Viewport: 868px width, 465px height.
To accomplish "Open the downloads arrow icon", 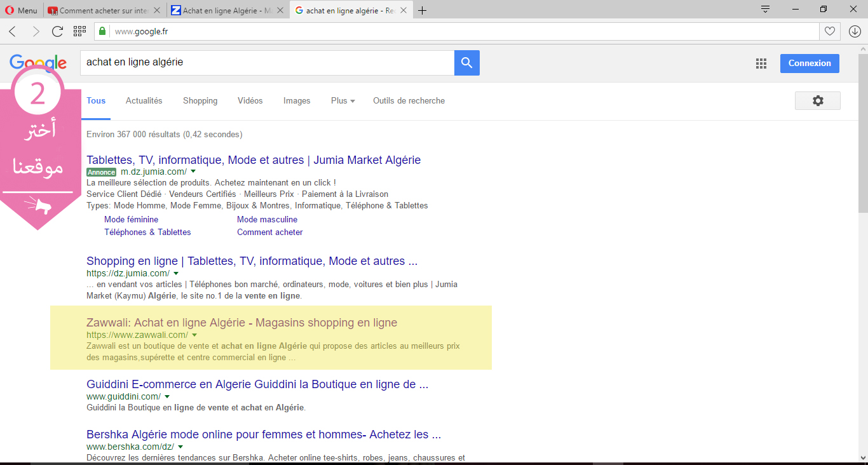I will coord(854,32).
